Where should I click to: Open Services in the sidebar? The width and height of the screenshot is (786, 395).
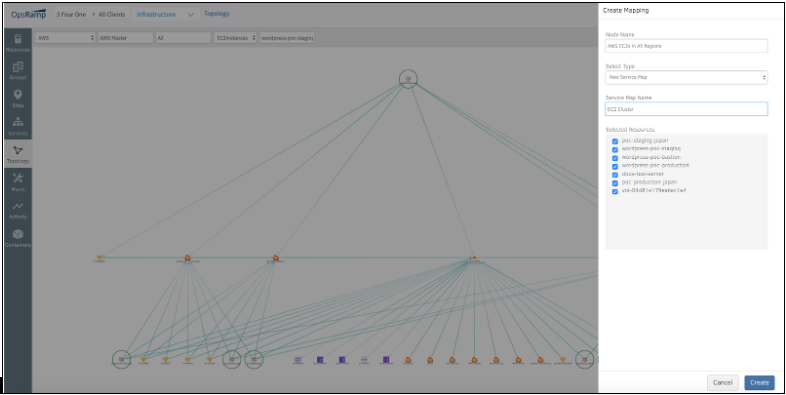coord(18,126)
